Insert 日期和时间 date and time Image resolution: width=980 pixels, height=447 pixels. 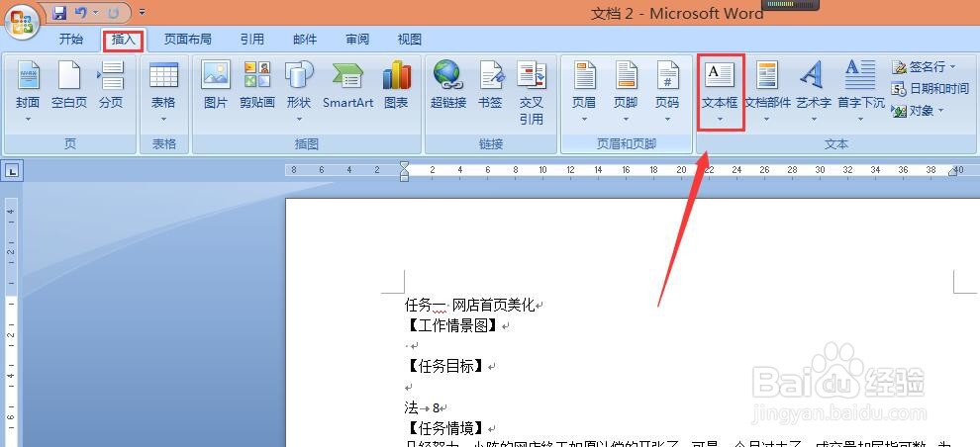tap(930, 89)
